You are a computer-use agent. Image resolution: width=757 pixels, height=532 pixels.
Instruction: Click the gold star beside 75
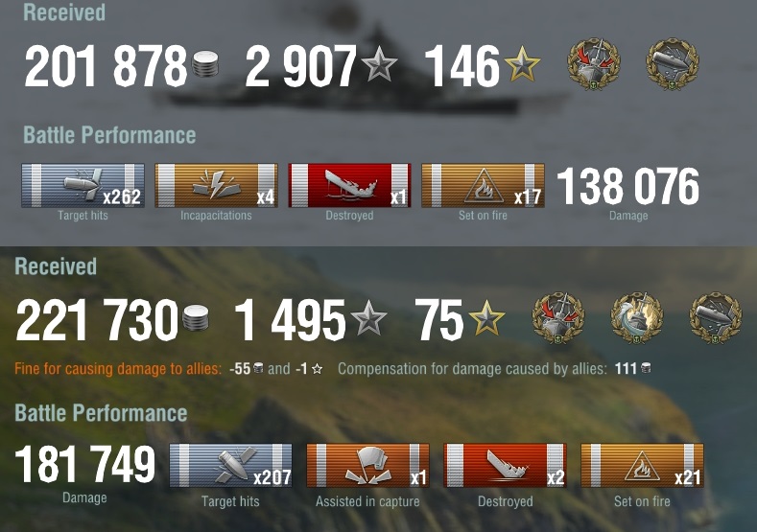[x=486, y=317]
